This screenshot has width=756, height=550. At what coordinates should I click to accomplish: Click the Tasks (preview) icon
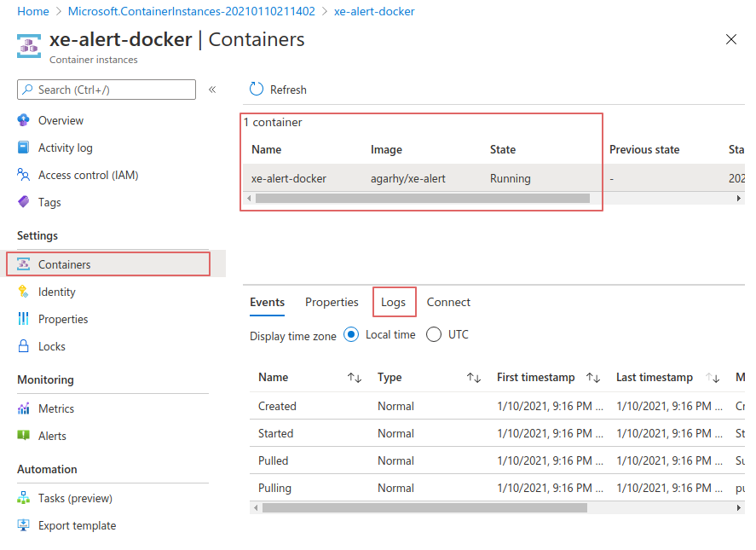coord(23,497)
